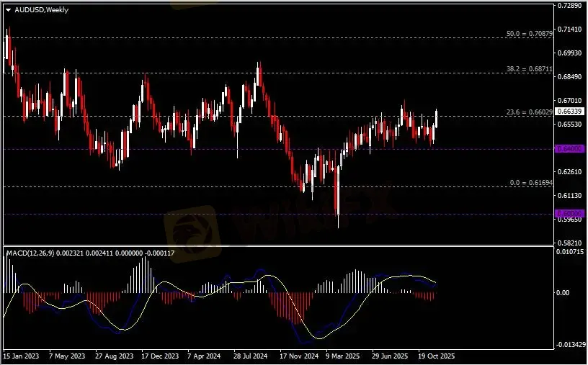Click the MACD 0.010715 scale value
The image size is (588, 365).
tap(571, 252)
